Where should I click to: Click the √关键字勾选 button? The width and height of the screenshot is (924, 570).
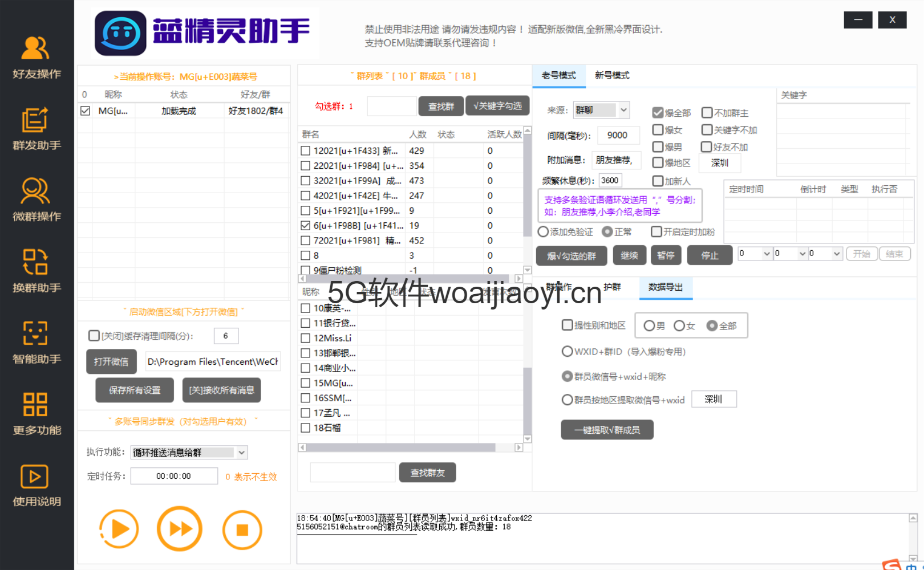pyautogui.click(x=497, y=106)
